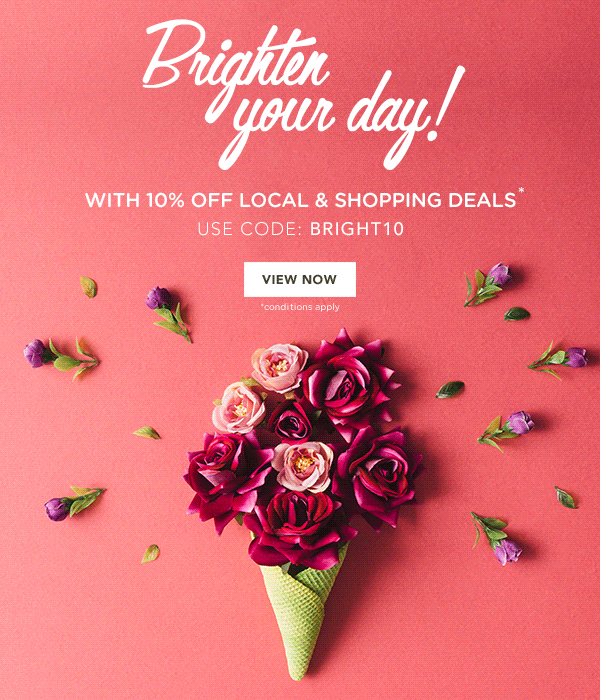Click the dark green leaf beneath the upper-right purple bud
Screen dimensions: 600x700
coord(517,314)
